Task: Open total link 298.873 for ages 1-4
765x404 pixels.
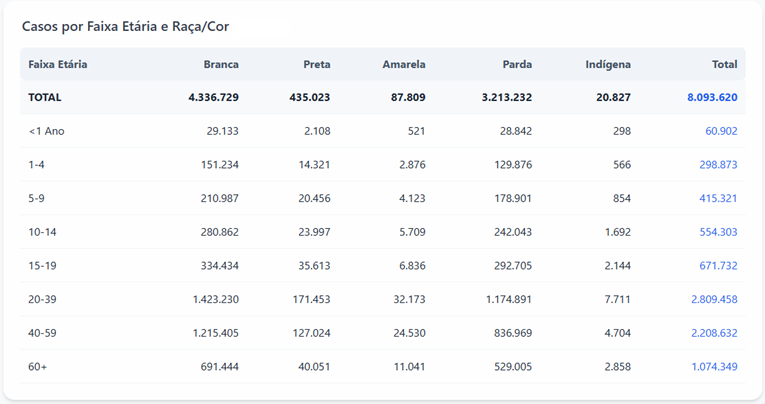Action: [x=718, y=165]
